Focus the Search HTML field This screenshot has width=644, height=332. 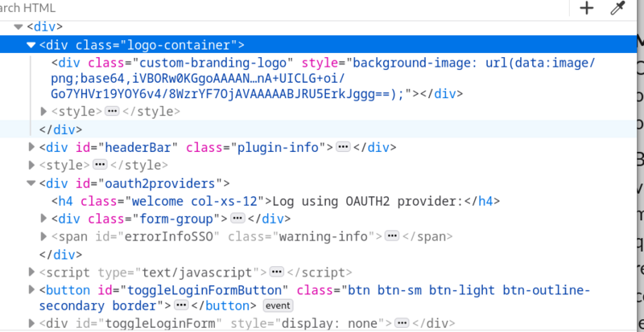(x=283, y=8)
